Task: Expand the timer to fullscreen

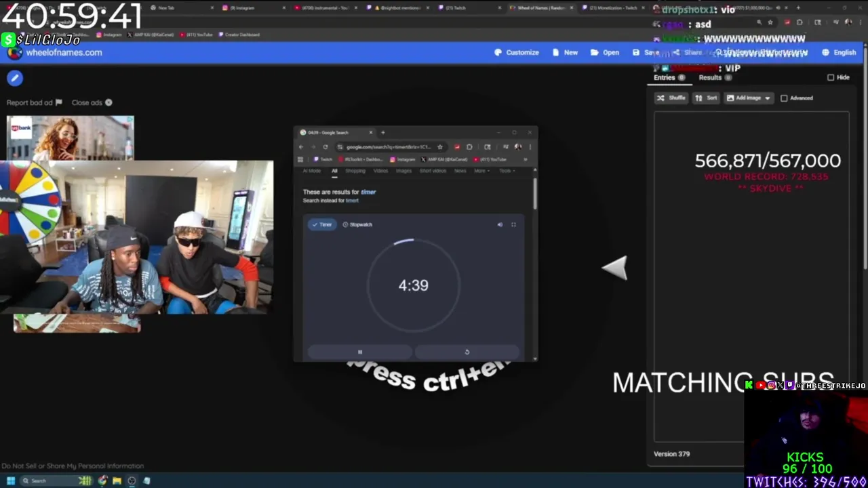Action: point(513,224)
